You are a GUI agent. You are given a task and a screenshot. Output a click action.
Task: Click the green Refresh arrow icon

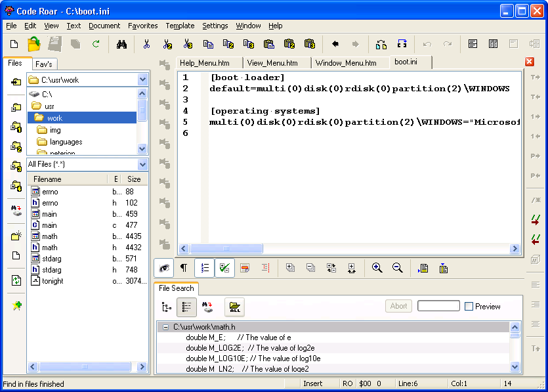96,44
